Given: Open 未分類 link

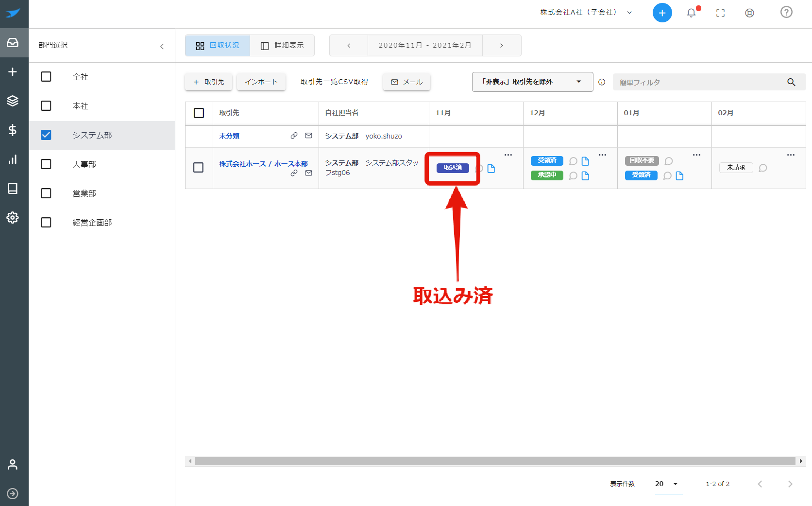Looking at the screenshot, I should [229, 136].
